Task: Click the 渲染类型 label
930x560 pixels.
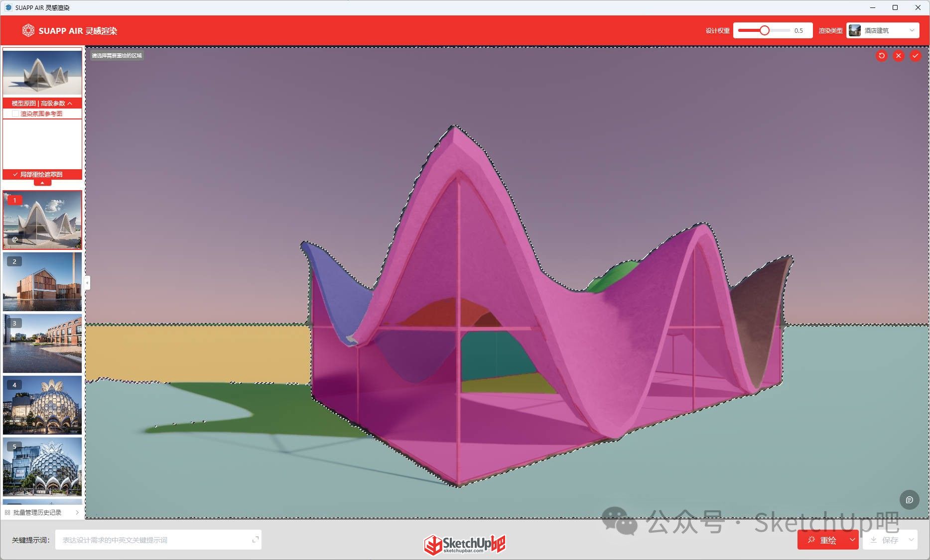Action: [830, 31]
